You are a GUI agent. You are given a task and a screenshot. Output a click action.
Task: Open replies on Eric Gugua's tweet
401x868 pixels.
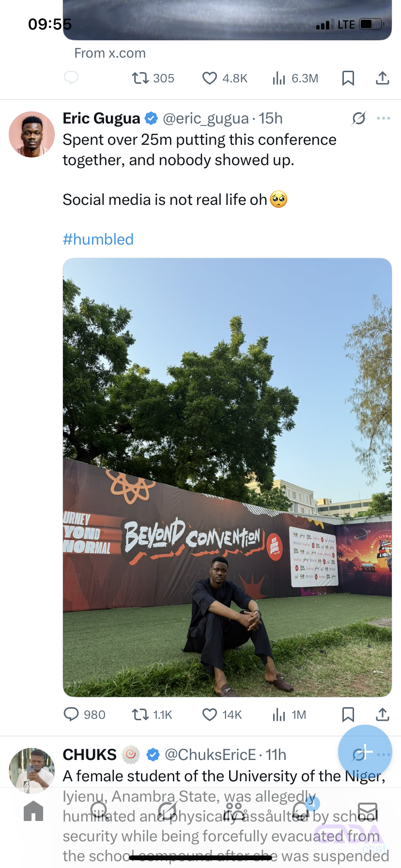[x=84, y=714]
